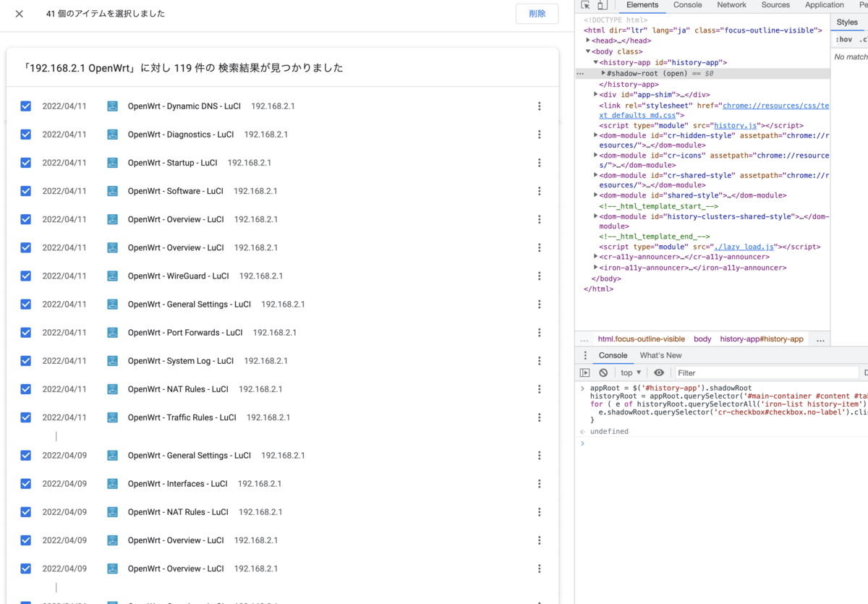Open live expression via the eye icon
The height and width of the screenshot is (604, 868).
tap(659, 373)
